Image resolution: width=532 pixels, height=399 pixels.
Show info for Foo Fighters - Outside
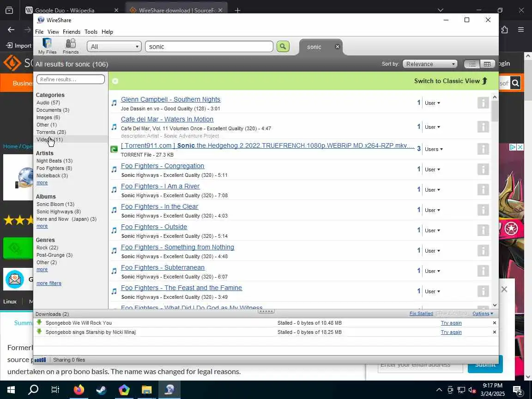click(483, 230)
